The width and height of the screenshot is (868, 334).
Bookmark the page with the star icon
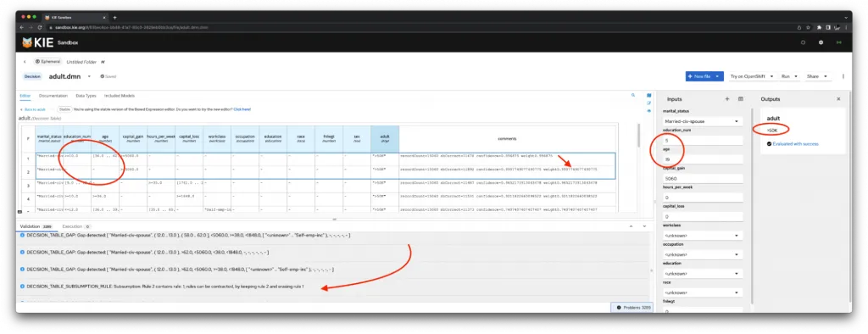pyautogui.click(x=808, y=27)
